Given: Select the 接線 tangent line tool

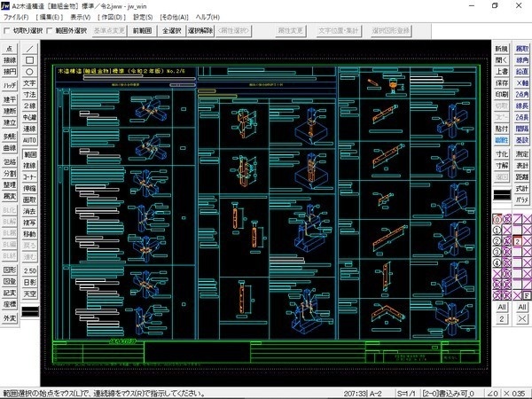Looking at the screenshot, I should coord(10,60).
